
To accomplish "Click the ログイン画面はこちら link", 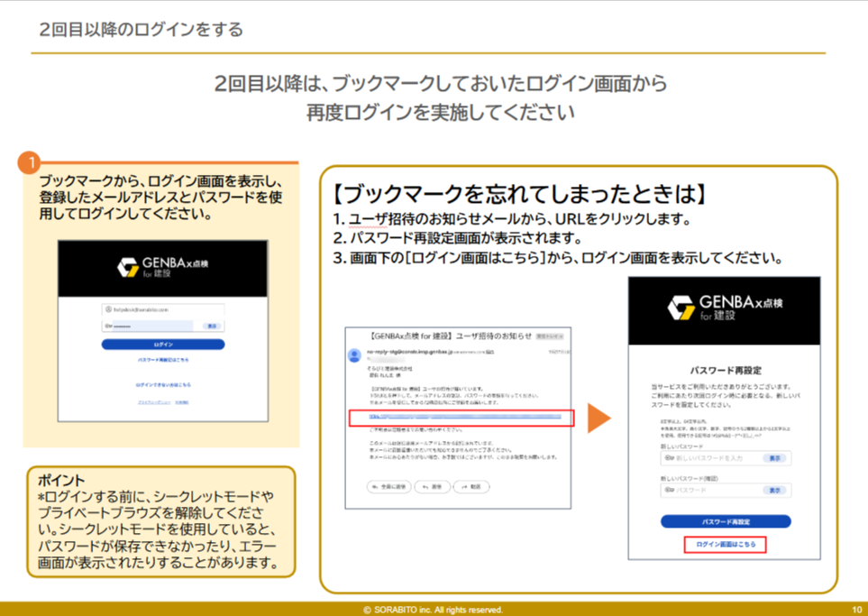I will pos(725,545).
